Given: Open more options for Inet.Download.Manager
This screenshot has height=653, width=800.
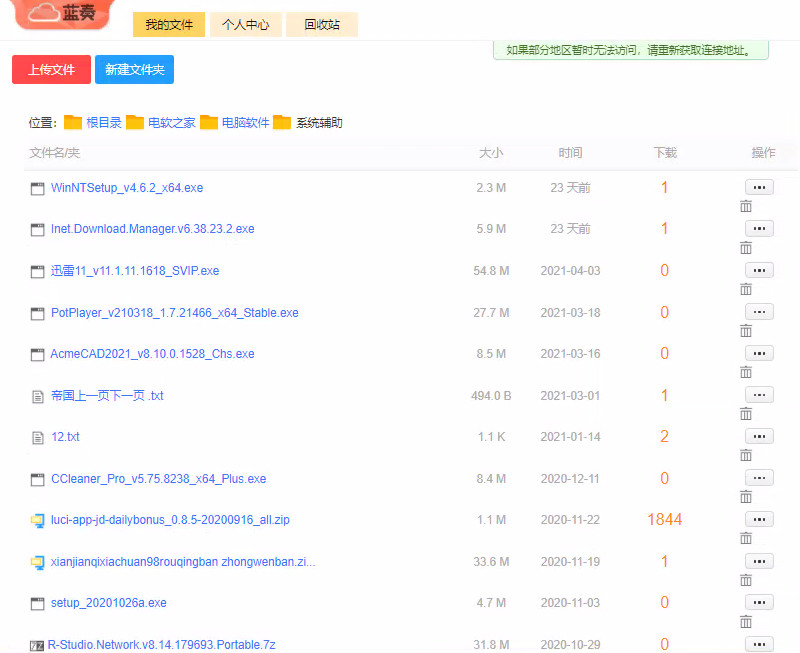Looking at the screenshot, I should click(759, 229).
